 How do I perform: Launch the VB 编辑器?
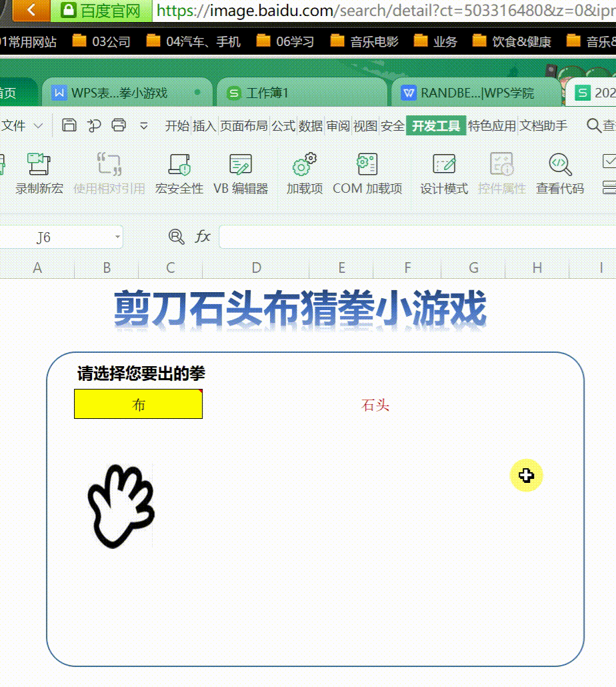(241, 173)
